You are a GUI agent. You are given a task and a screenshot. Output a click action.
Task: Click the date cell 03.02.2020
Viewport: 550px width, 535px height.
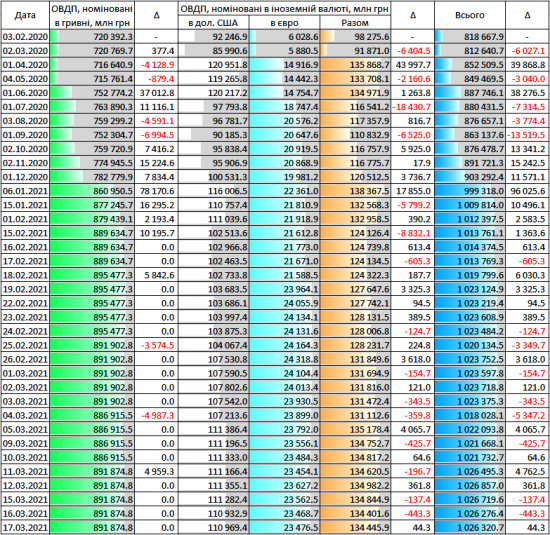pos(25,37)
